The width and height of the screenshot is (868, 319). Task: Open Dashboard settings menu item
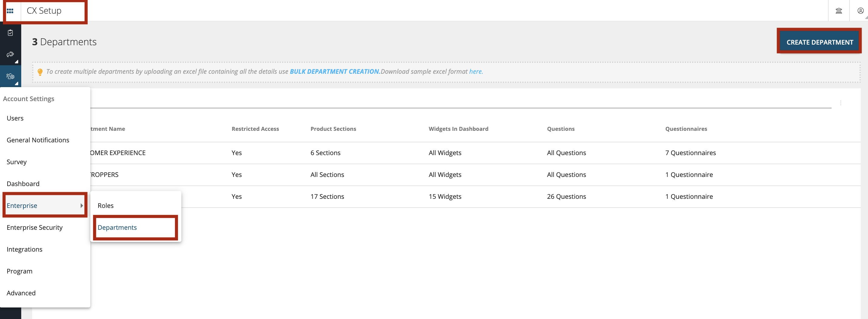pyautogui.click(x=45, y=184)
